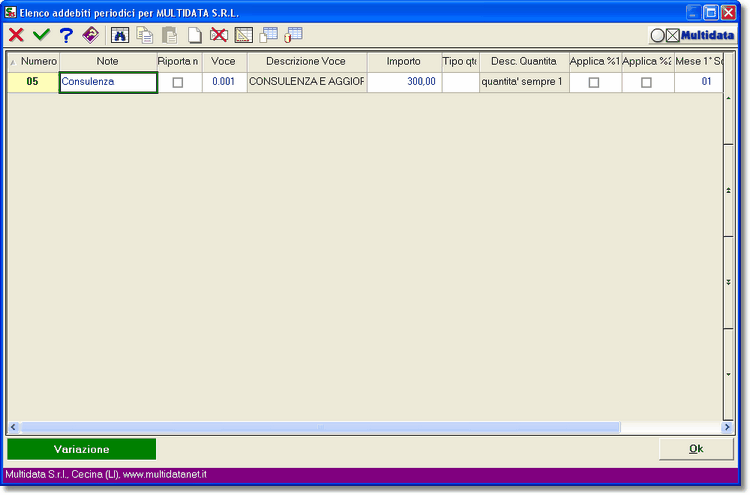Click the Ok button
Image resolution: width=750 pixels, height=495 pixels.
pos(696,449)
